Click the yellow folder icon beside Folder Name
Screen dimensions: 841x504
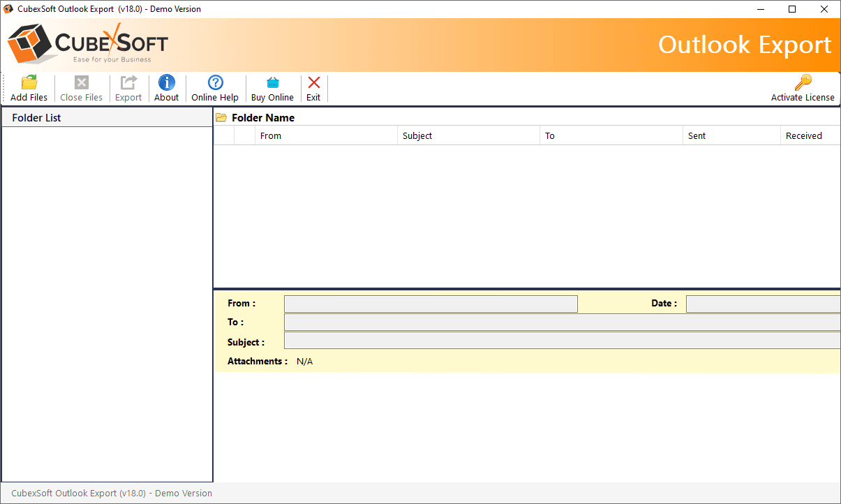tap(221, 118)
